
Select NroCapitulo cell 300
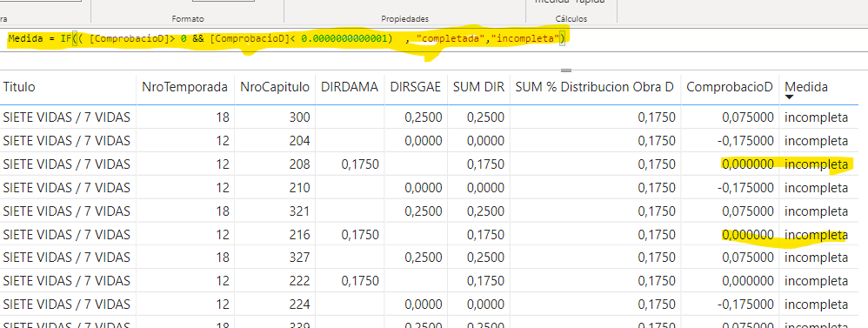[299, 117]
